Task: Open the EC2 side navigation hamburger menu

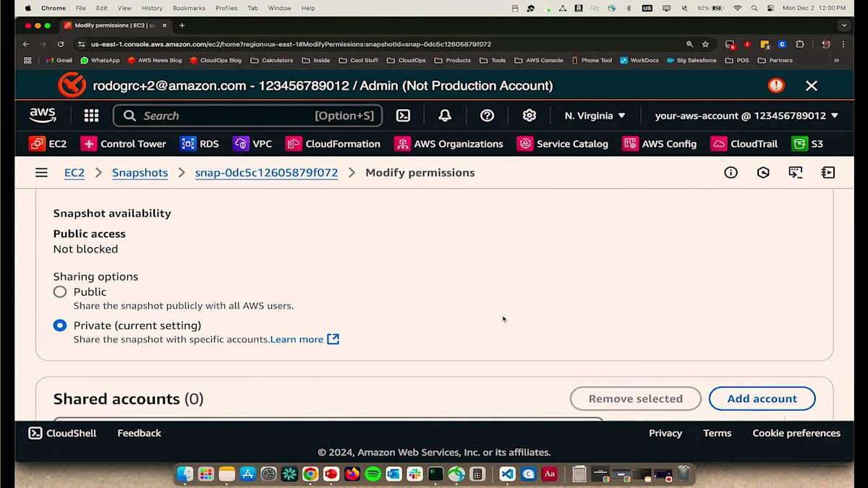Action: (x=41, y=173)
